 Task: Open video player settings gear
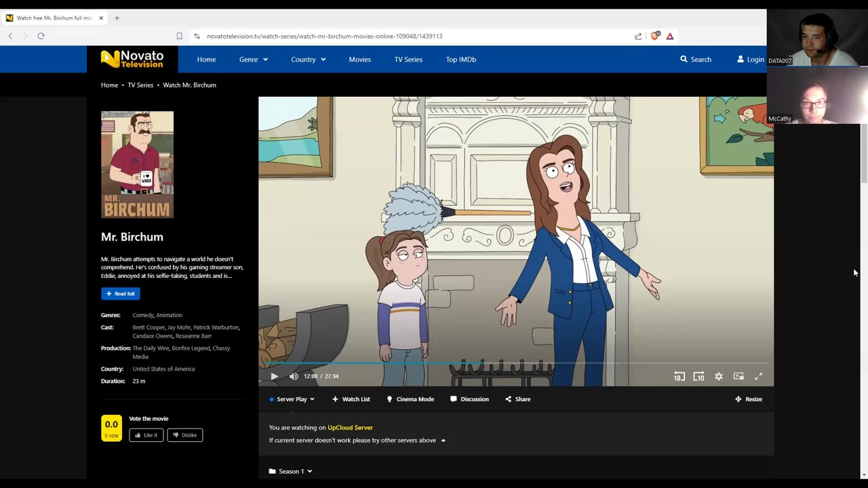719,376
